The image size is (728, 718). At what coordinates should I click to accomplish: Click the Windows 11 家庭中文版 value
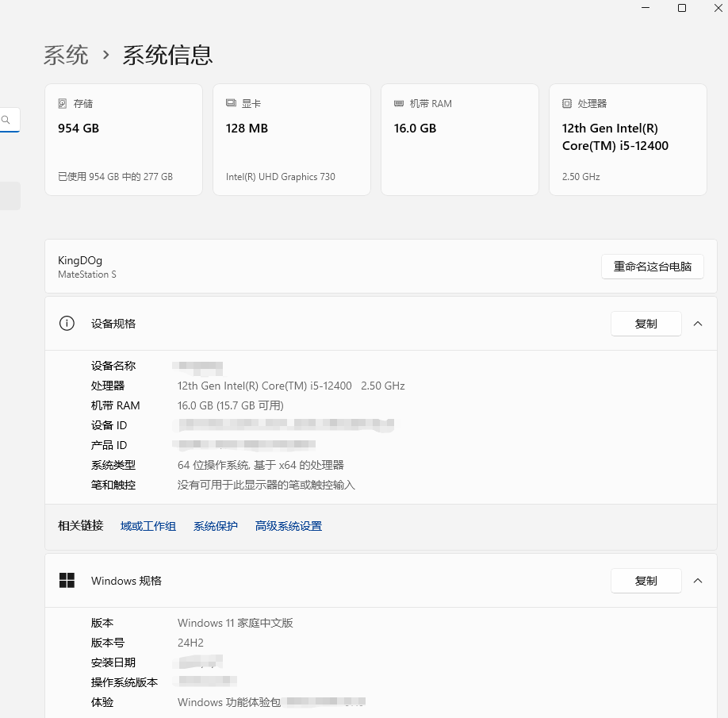(x=235, y=623)
